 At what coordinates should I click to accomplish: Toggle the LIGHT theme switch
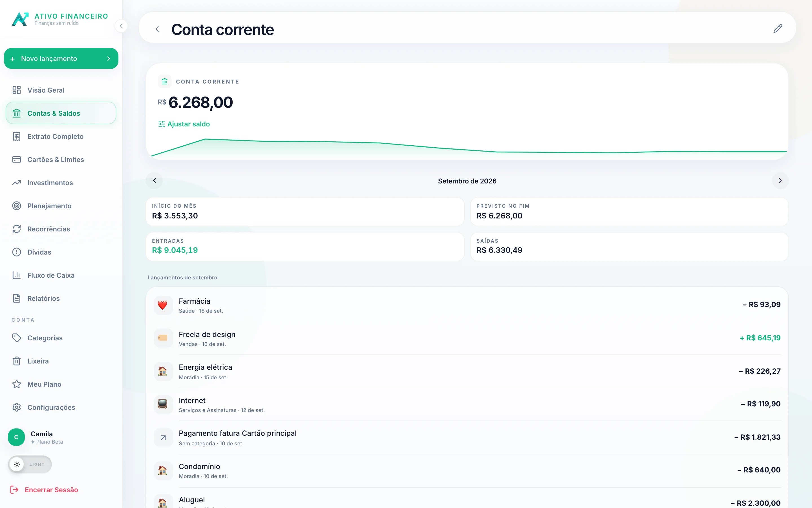[30, 464]
